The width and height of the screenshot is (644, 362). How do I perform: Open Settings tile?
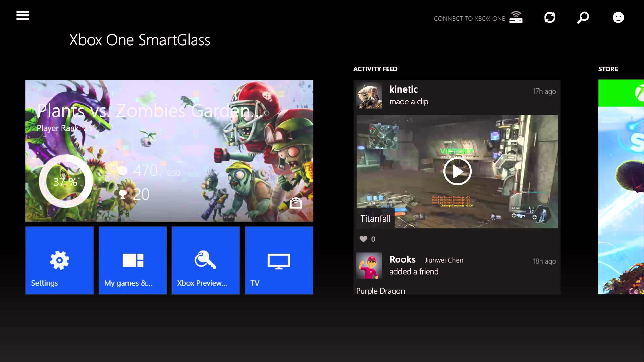(59, 260)
